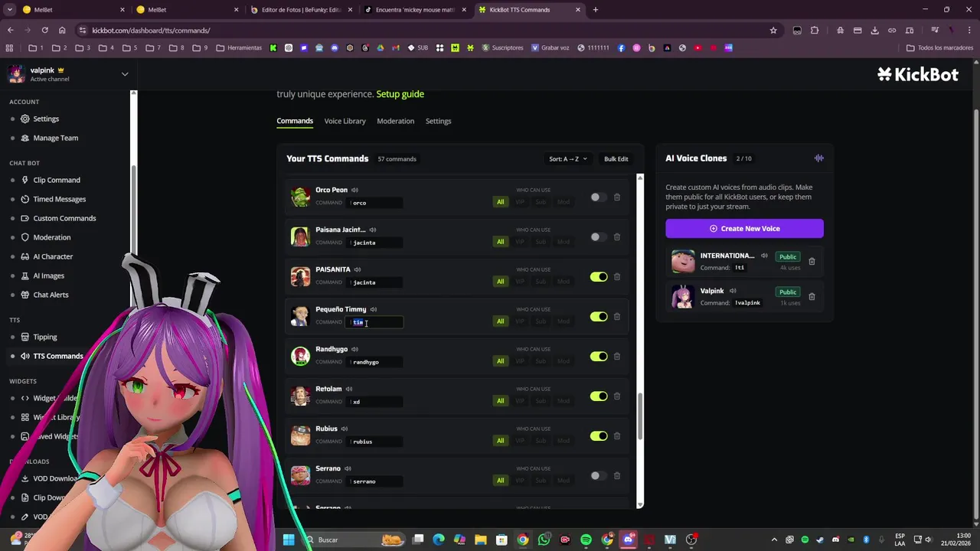Disable the Pequeño Timmy command toggle
Image resolution: width=980 pixels, height=551 pixels.
point(599,317)
